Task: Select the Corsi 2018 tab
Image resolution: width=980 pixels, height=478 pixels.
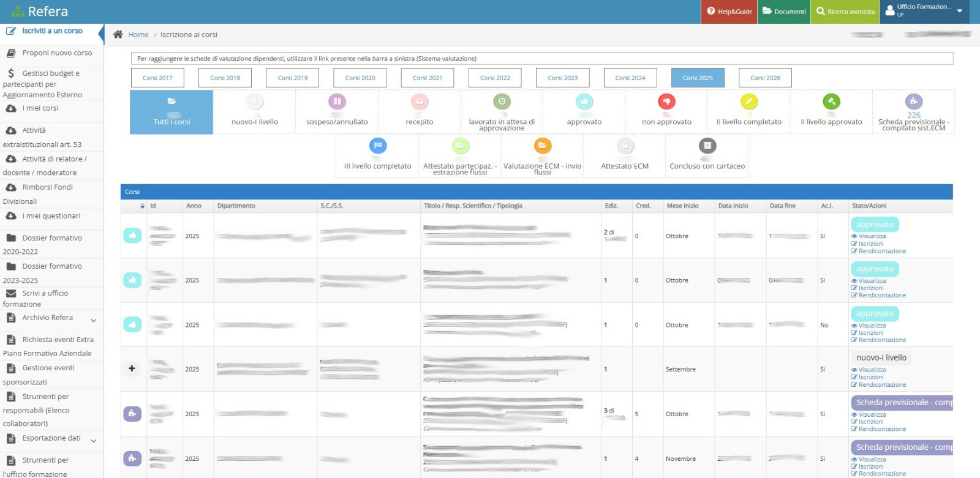Action: click(225, 78)
